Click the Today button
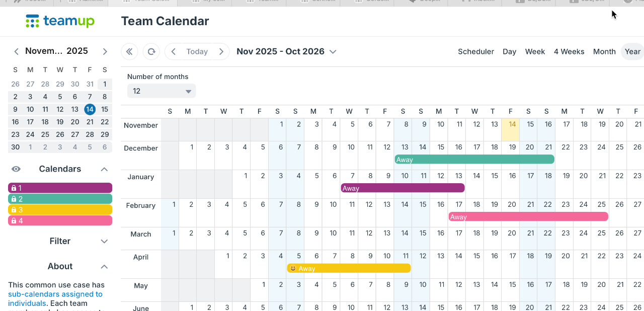 click(197, 51)
